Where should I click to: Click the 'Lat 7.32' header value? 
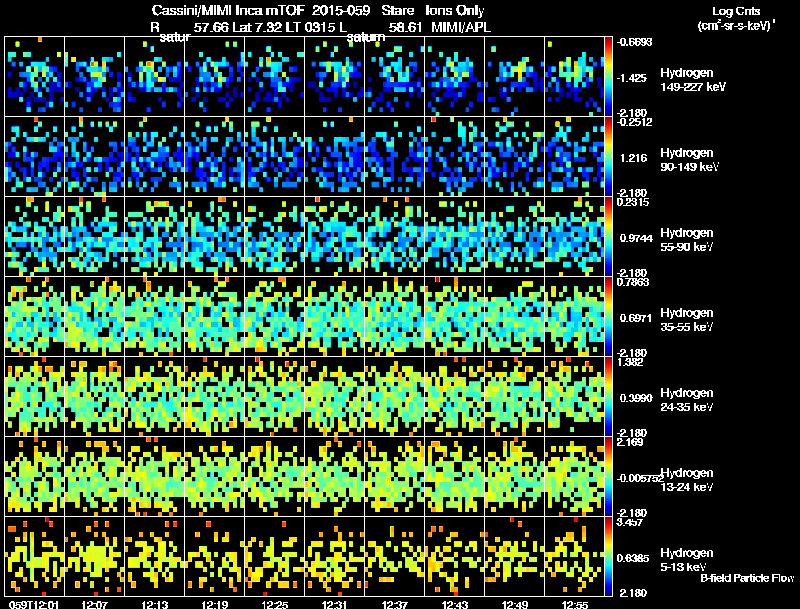pyautogui.click(x=256, y=27)
